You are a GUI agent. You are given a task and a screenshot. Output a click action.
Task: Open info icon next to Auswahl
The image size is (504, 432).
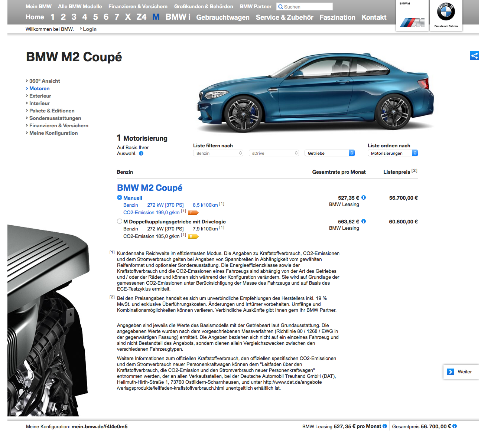tap(141, 153)
